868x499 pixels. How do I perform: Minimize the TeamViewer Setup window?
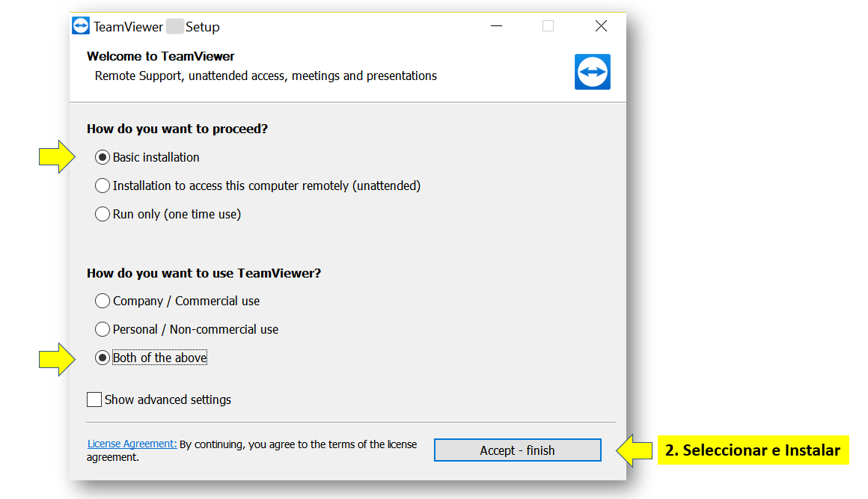[498, 26]
